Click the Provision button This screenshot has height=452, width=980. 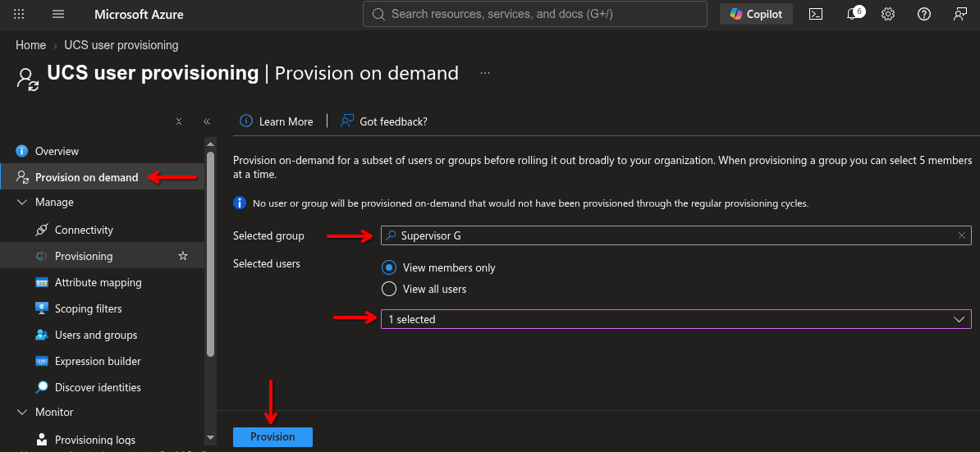(x=272, y=437)
